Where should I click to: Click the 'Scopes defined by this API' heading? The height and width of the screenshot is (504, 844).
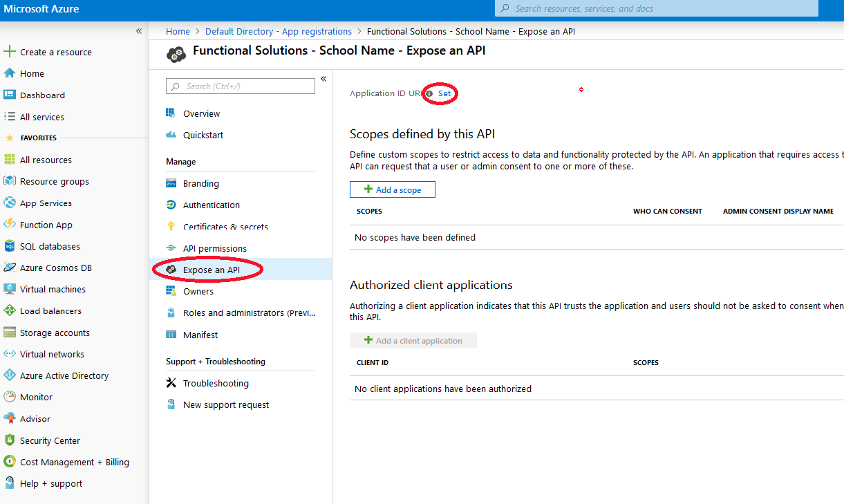pos(422,134)
